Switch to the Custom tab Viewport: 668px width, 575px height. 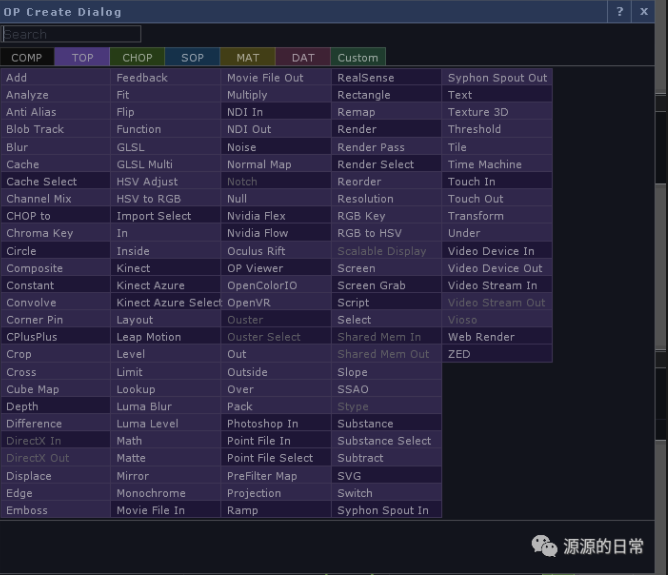point(358,58)
